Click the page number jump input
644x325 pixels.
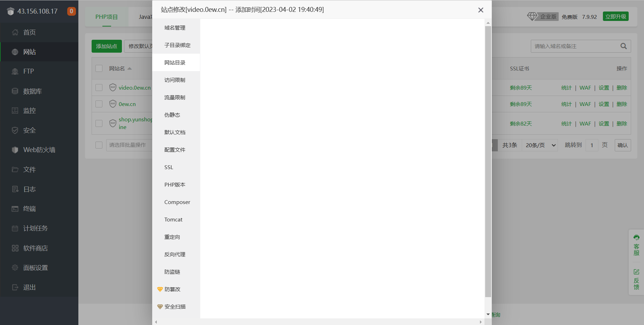tap(592, 145)
